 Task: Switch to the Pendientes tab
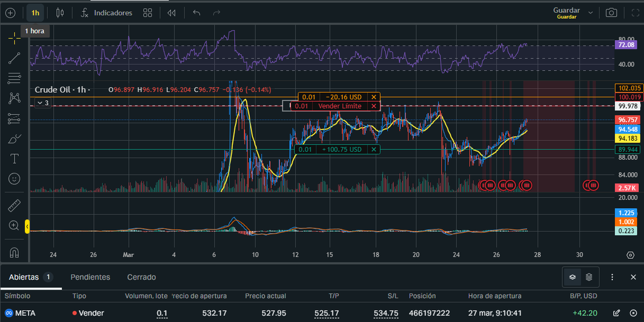[x=90, y=277]
